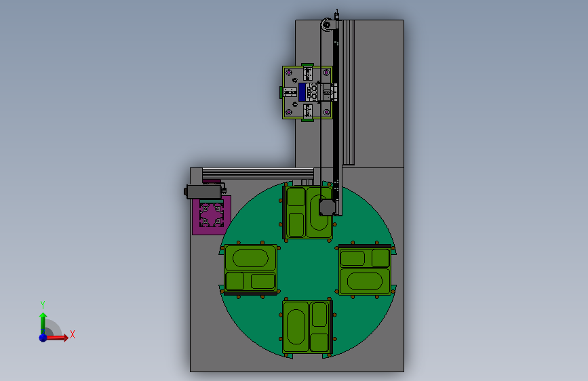588x381 pixels.
Task: Click the center of the green circular turntable
Action: [x=307, y=270]
